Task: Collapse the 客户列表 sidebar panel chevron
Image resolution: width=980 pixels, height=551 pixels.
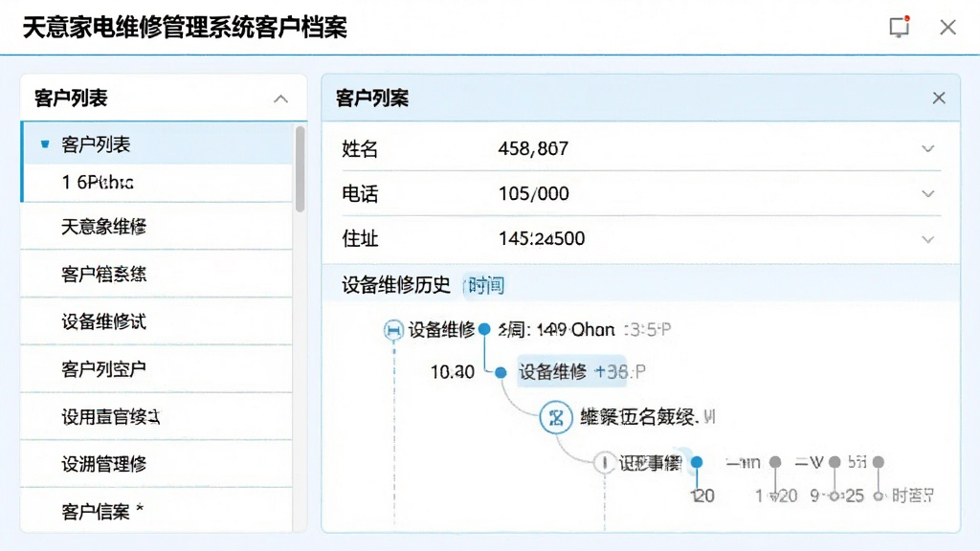Action: (280, 99)
